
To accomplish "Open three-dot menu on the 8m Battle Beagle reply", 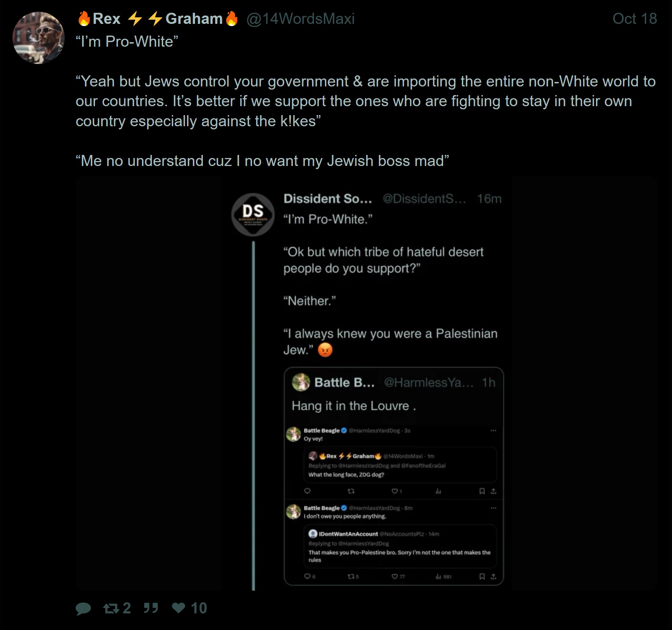I will [x=493, y=508].
